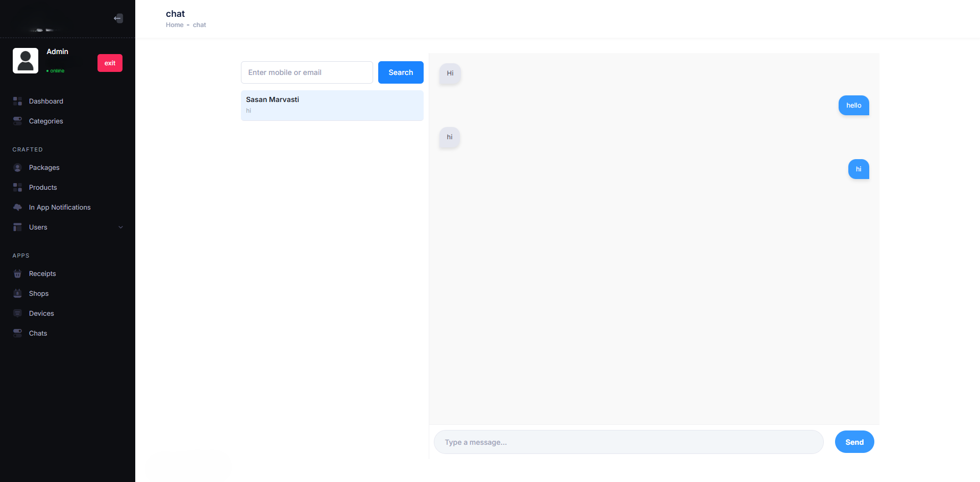Screen dimensions: 980x482
Task: Click the Admin profile avatar
Action: 26,61
